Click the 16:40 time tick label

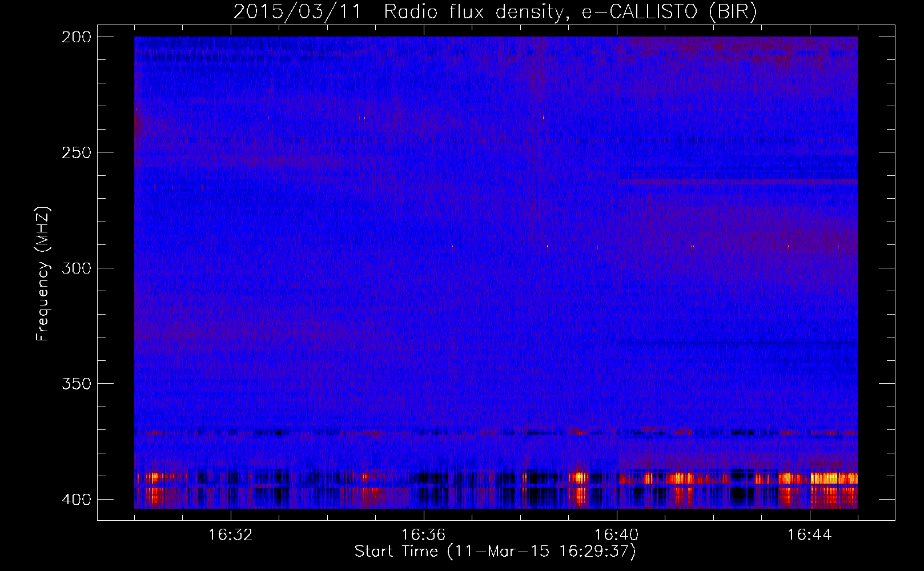pyautogui.click(x=617, y=535)
